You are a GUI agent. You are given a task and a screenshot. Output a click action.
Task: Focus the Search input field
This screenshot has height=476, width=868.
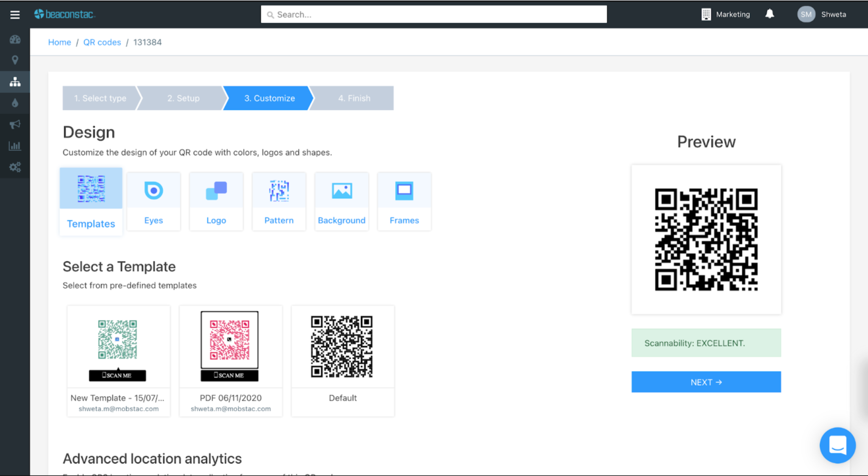[x=434, y=14]
